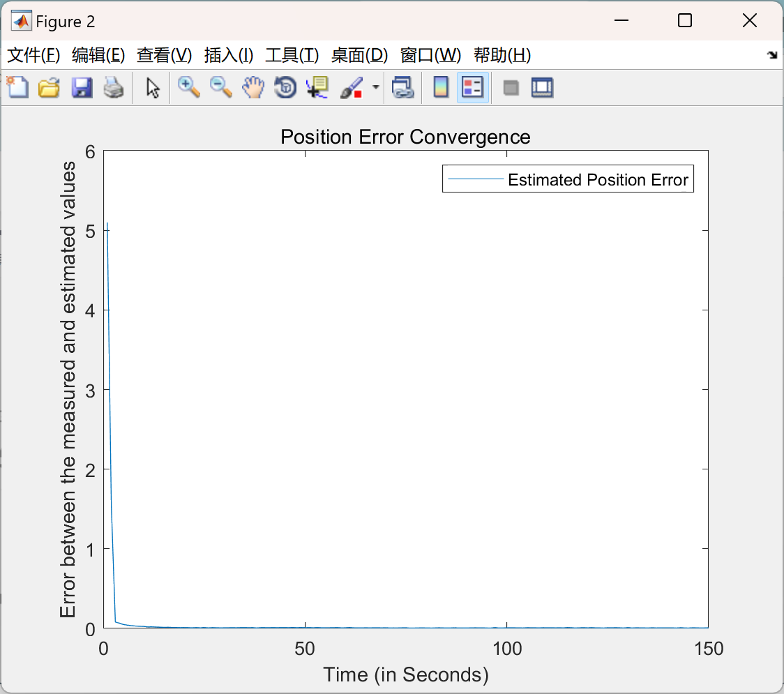Click the x-axis tick label 100

506,649
